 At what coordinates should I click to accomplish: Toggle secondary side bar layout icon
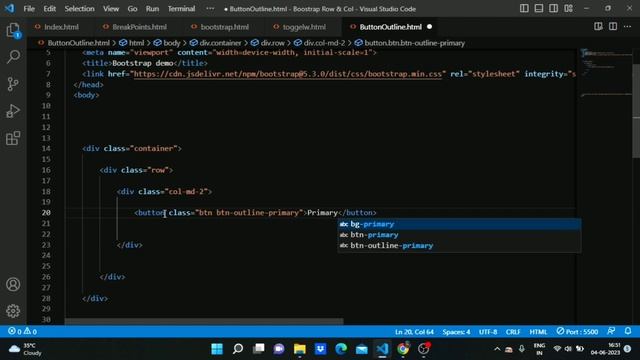tap(553, 9)
